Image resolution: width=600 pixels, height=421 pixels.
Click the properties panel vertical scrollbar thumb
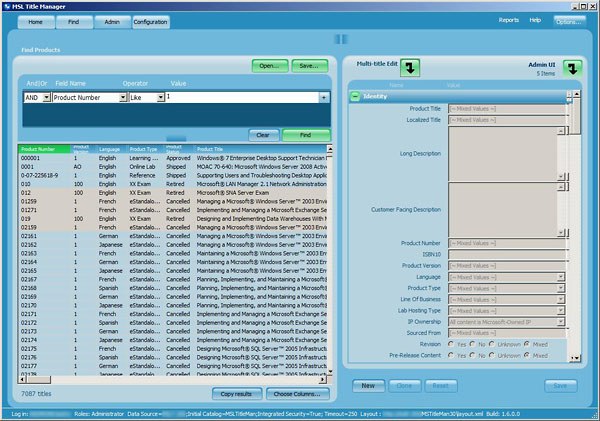577,116
